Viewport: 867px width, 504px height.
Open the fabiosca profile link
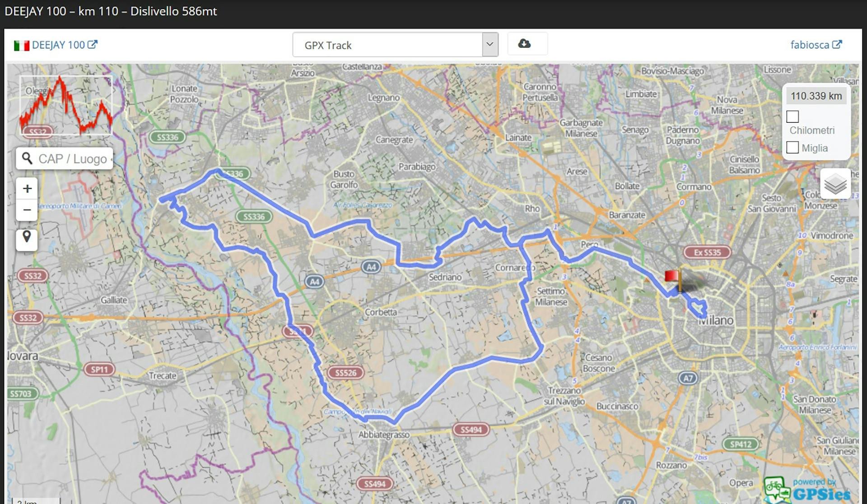[810, 45]
